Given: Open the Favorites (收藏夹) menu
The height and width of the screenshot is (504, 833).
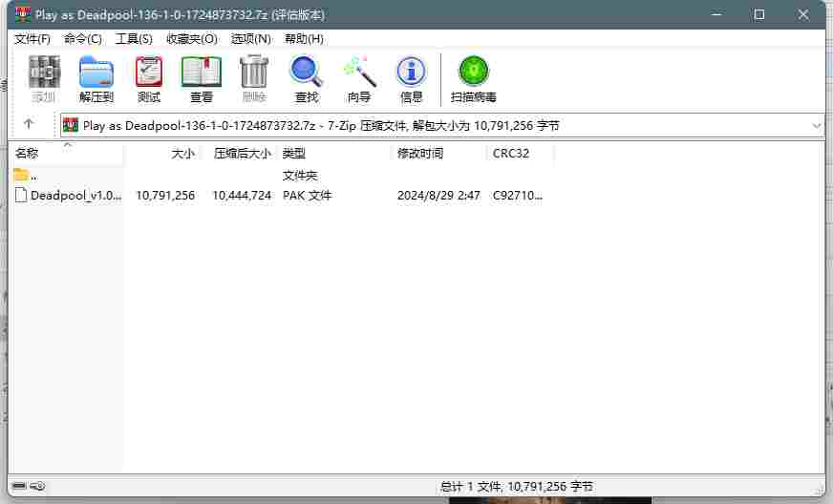Looking at the screenshot, I should [x=192, y=39].
